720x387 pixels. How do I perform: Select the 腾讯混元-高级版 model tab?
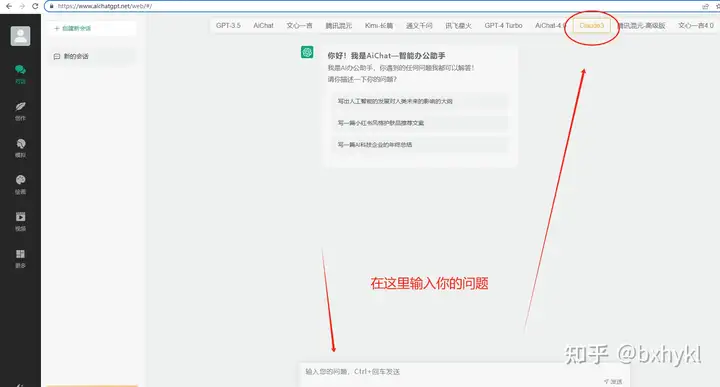coord(642,26)
